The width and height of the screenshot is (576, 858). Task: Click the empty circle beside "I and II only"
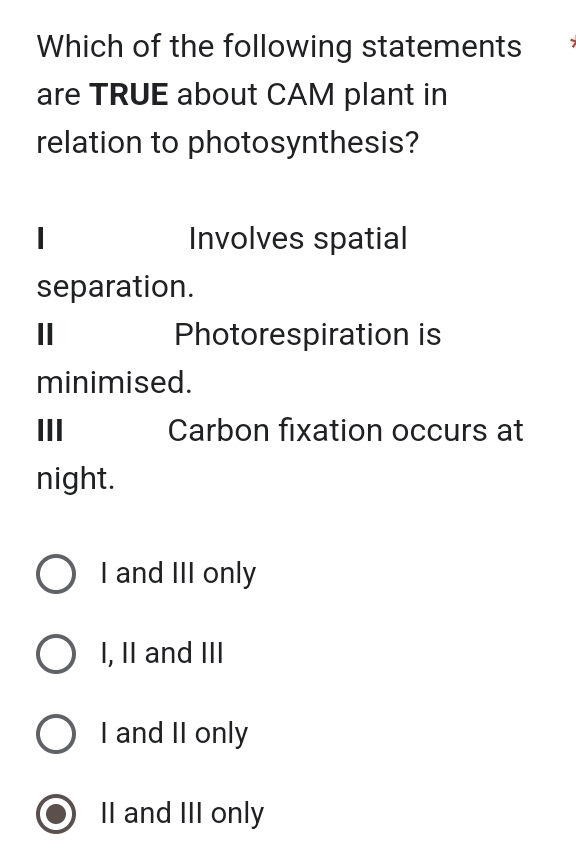click(56, 733)
